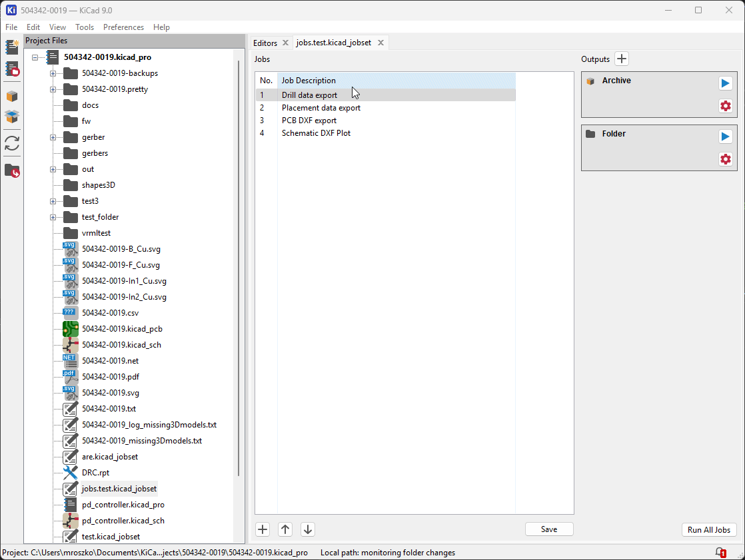Select the gerbers folder
The image size is (745, 560).
(x=95, y=153)
